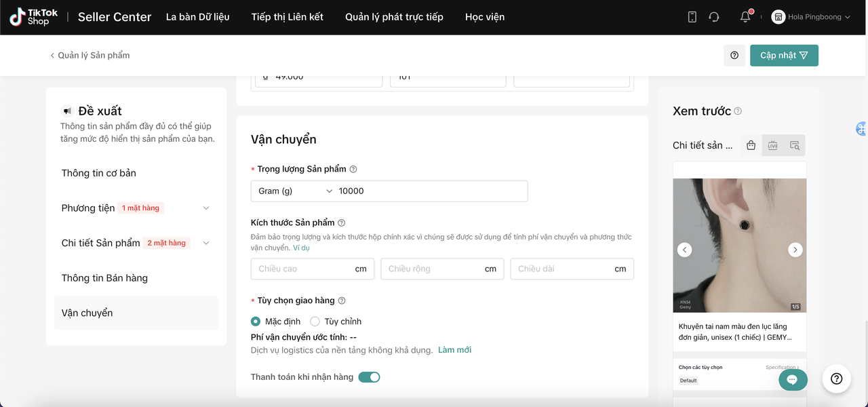868x407 pixels.
Task: Click the help icon beside Cập nhật
Action: point(734,56)
